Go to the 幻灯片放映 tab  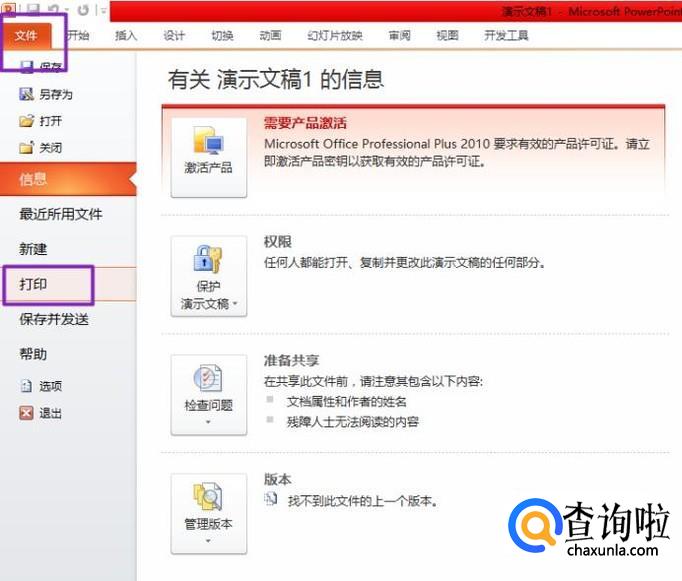tap(334, 35)
